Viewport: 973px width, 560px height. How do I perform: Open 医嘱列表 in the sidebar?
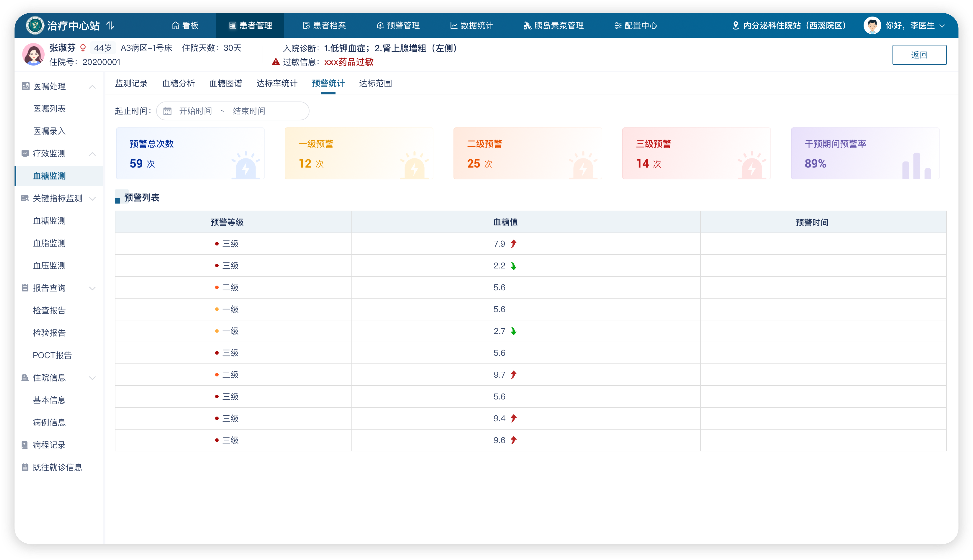(x=49, y=109)
